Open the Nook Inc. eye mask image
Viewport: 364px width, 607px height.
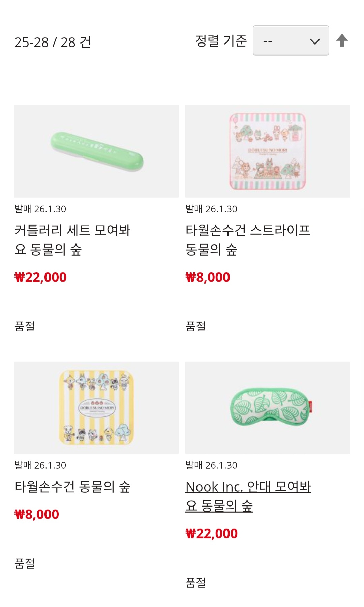tap(268, 407)
